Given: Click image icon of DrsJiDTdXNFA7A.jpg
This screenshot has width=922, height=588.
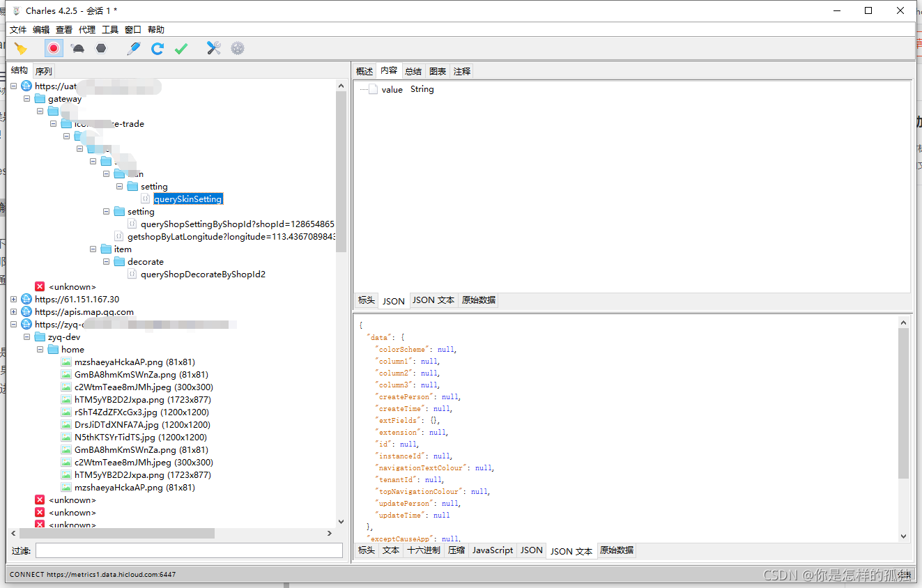Looking at the screenshot, I should (66, 425).
